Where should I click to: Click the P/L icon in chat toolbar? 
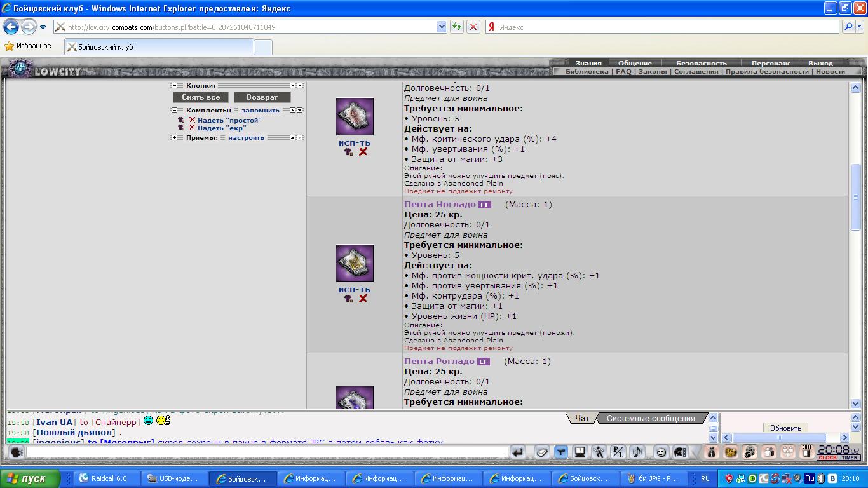click(x=618, y=452)
